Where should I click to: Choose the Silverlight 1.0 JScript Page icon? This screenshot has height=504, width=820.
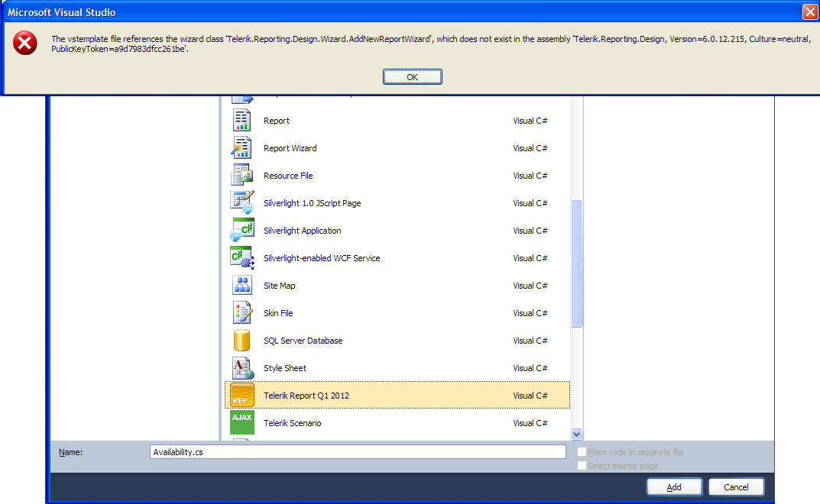click(x=241, y=203)
